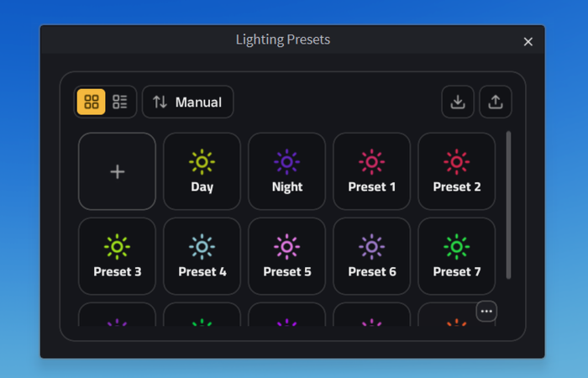The image size is (588, 378).
Task: Choose the Preset 3 tile
Action: (117, 256)
